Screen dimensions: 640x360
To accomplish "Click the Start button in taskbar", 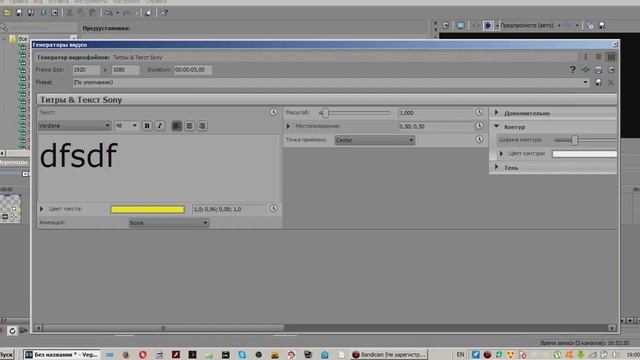I will [7, 355].
